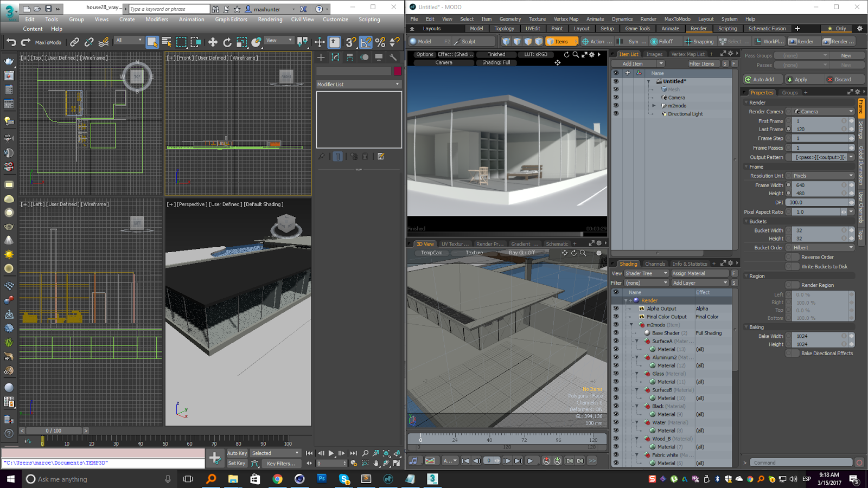Toggle the Percent Snap icon
The height and width of the screenshot is (488, 868).
[380, 42]
